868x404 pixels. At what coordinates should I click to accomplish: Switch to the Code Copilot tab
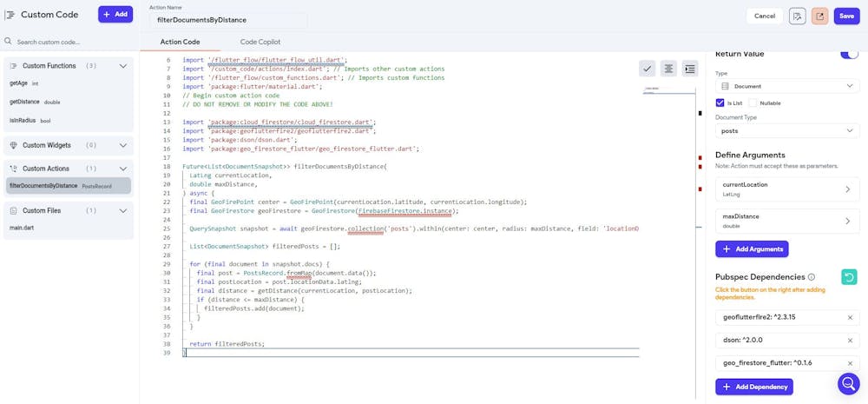[260, 42]
